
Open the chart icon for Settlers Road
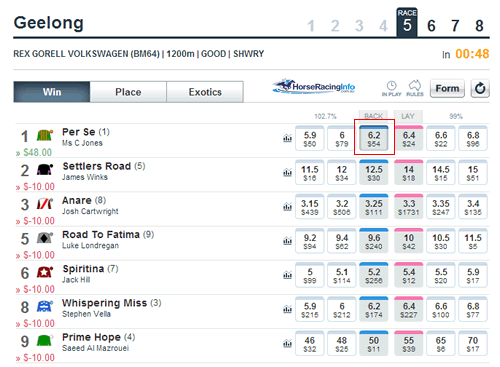click(287, 172)
